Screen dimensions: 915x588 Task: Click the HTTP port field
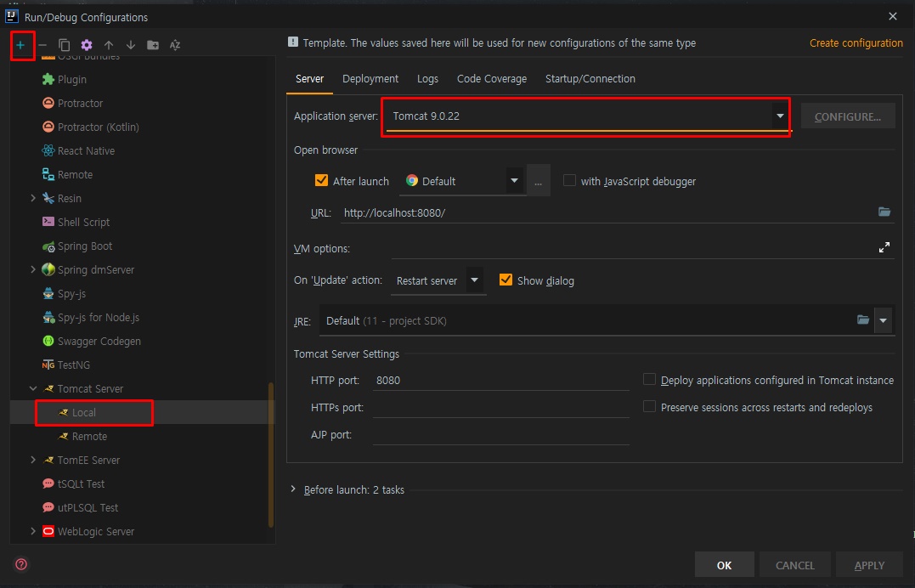500,380
